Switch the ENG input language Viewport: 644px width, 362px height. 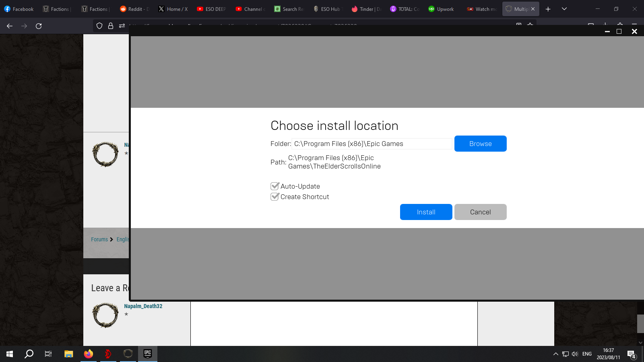pyautogui.click(x=587, y=354)
